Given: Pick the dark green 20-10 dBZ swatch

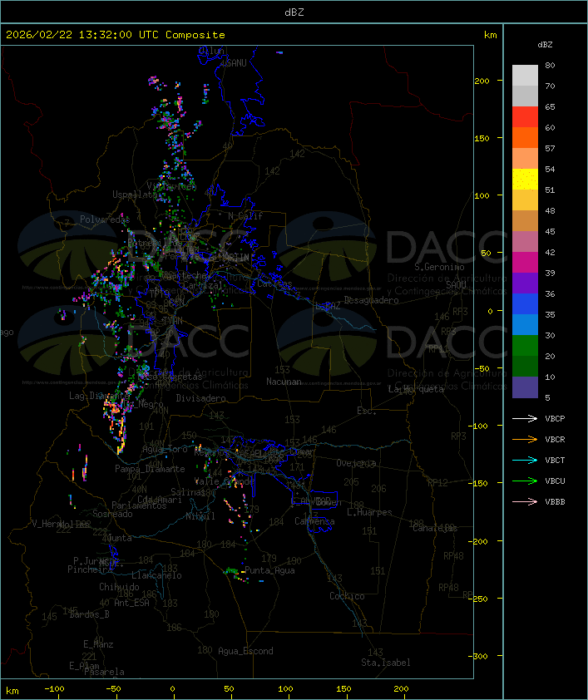Looking at the screenshot, I should point(525,366).
